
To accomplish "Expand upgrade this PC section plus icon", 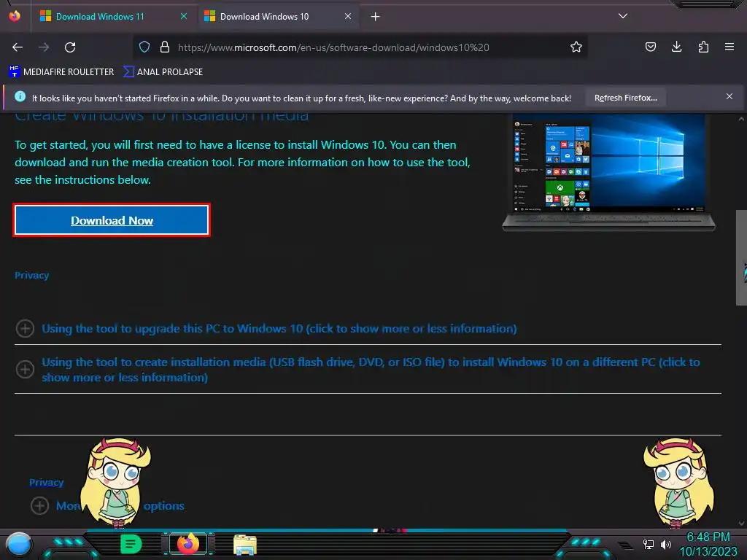I will tap(25, 328).
